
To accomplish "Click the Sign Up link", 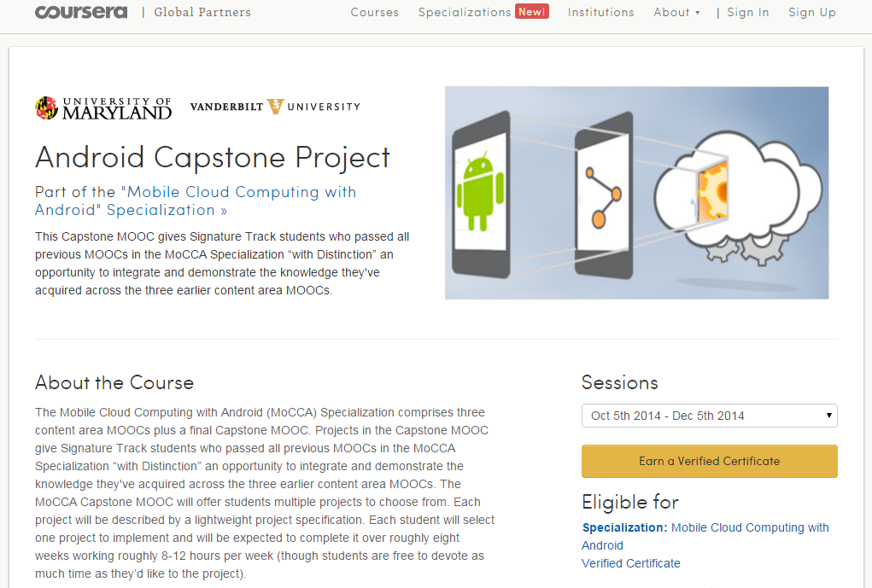I will [x=811, y=13].
